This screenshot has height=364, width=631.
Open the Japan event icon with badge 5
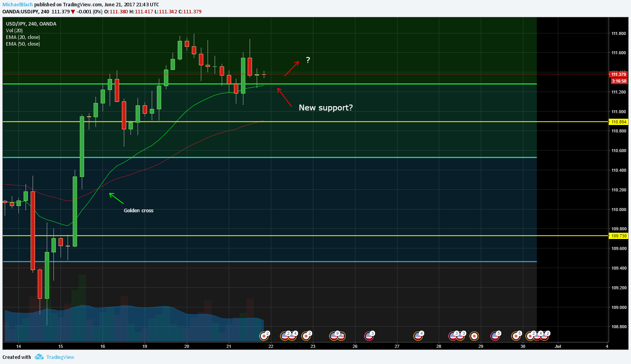point(516,336)
